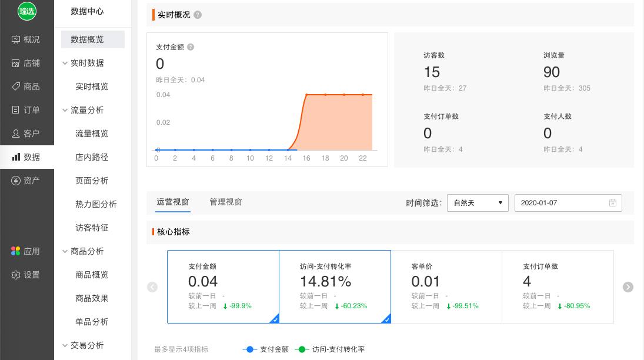Select the 资产 assets sidebar icon
Image resolution: width=644 pixels, height=360 pixels.
point(27,181)
